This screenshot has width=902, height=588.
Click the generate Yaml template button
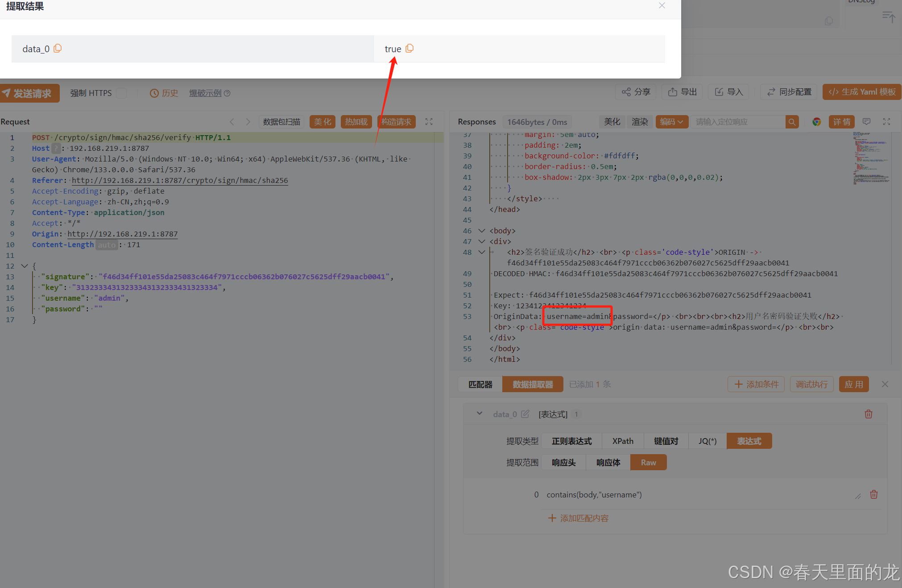point(861,92)
